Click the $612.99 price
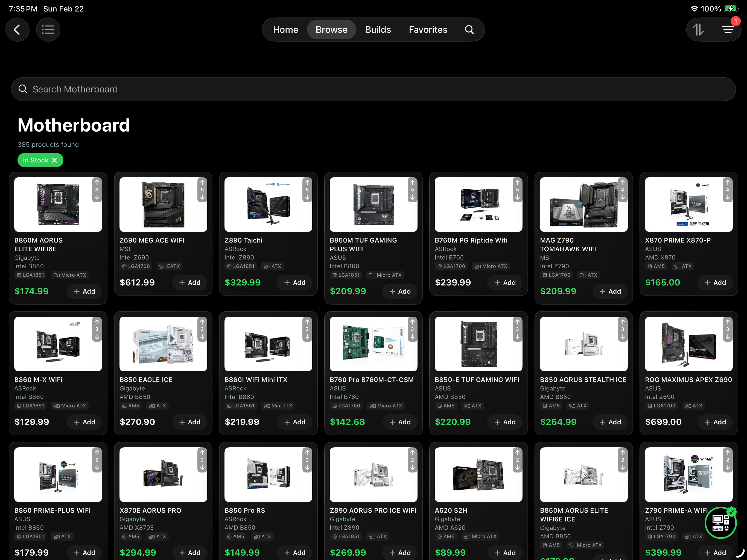Viewport: 747px width, 560px height. click(137, 282)
